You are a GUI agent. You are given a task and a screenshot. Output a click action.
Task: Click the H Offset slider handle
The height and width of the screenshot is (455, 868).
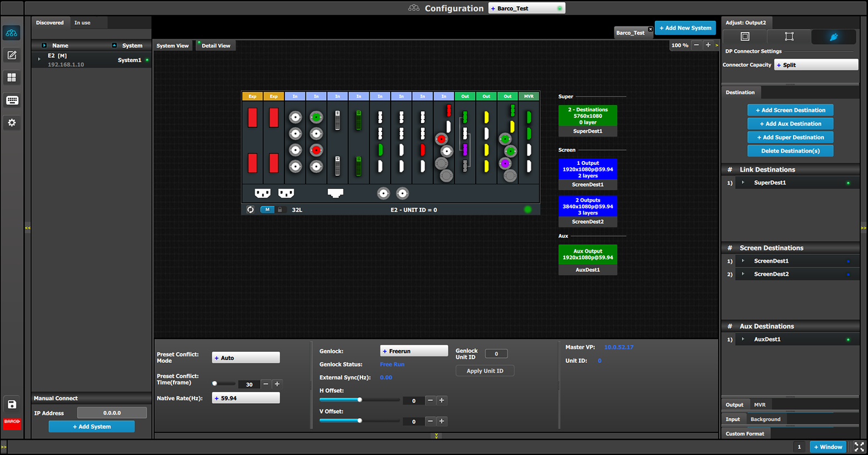360,400
